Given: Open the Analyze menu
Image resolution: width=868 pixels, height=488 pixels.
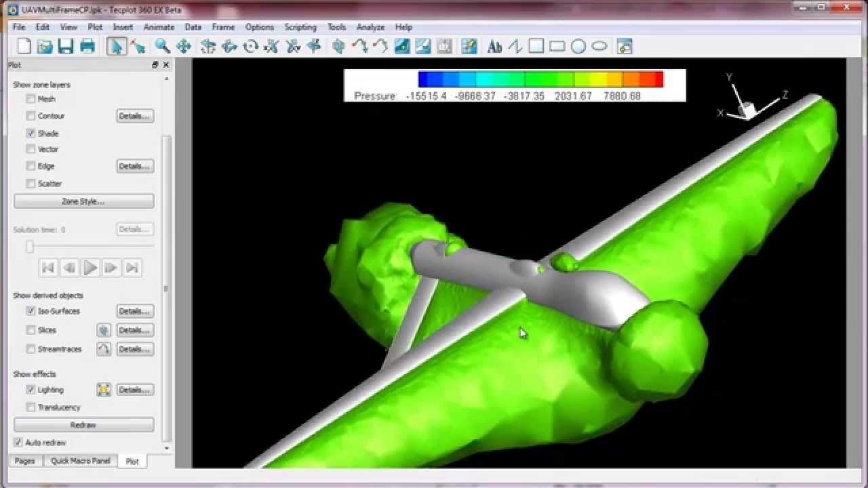Looking at the screenshot, I should [370, 27].
